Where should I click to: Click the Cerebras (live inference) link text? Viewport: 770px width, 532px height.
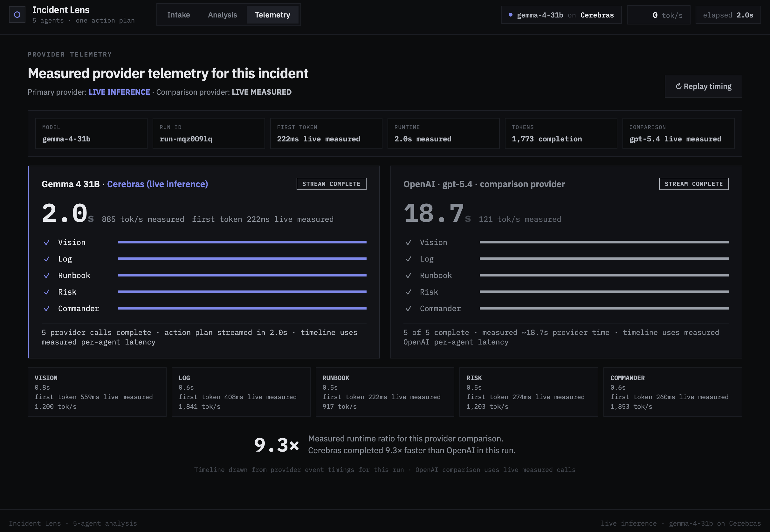(157, 184)
